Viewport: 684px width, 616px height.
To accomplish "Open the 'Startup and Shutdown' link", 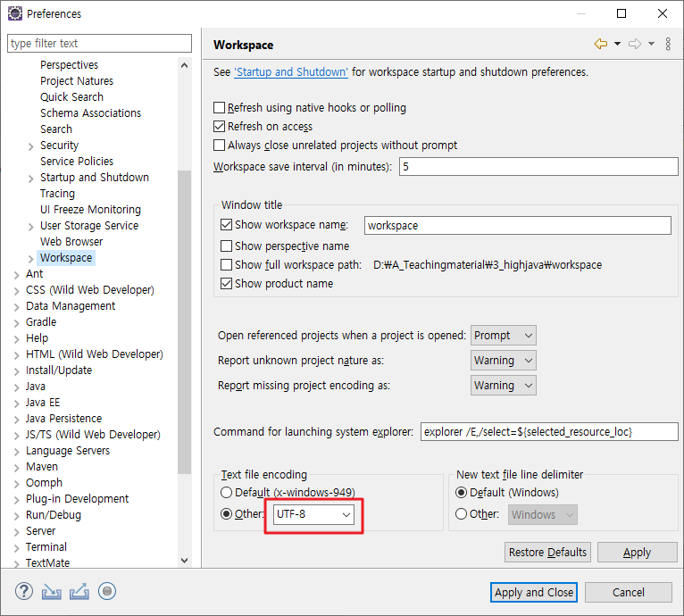I will pos(291,72).
